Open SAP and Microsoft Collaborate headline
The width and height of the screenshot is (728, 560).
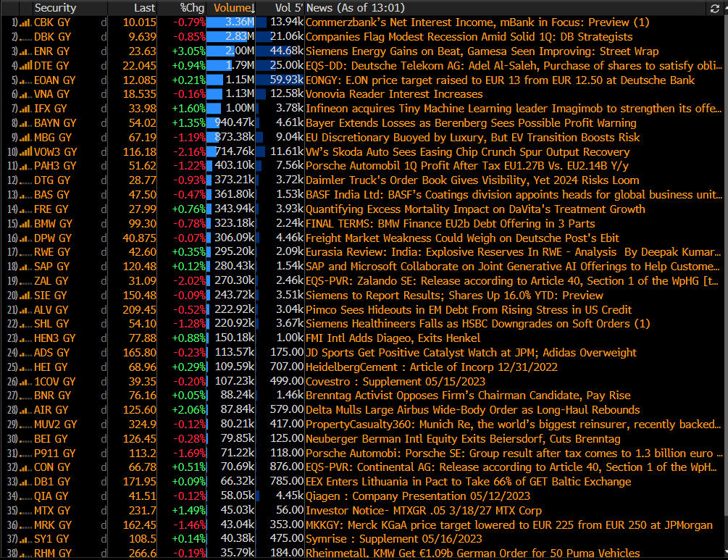513,267
